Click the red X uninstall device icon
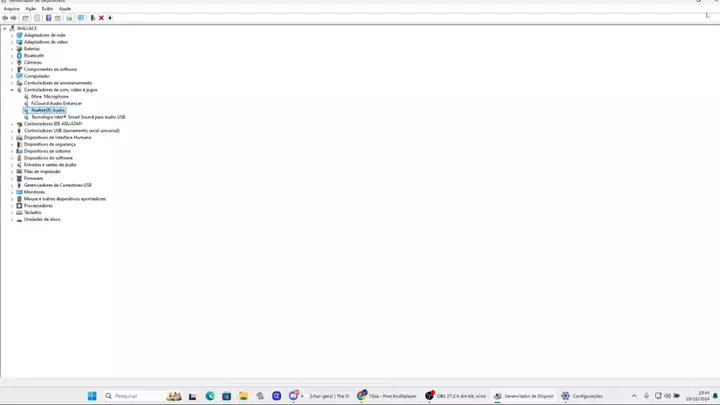This screenshot has width=720, height=405. pyautogui.click(x=101, y=18)
